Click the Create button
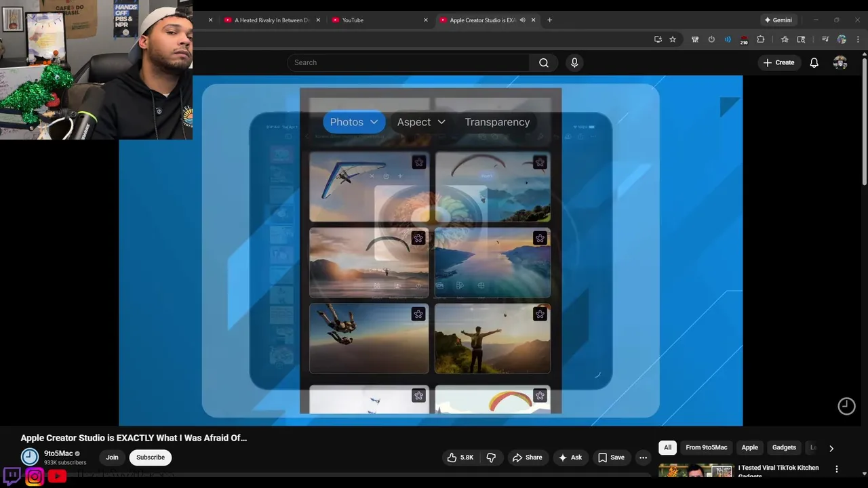 coord(778,62)
